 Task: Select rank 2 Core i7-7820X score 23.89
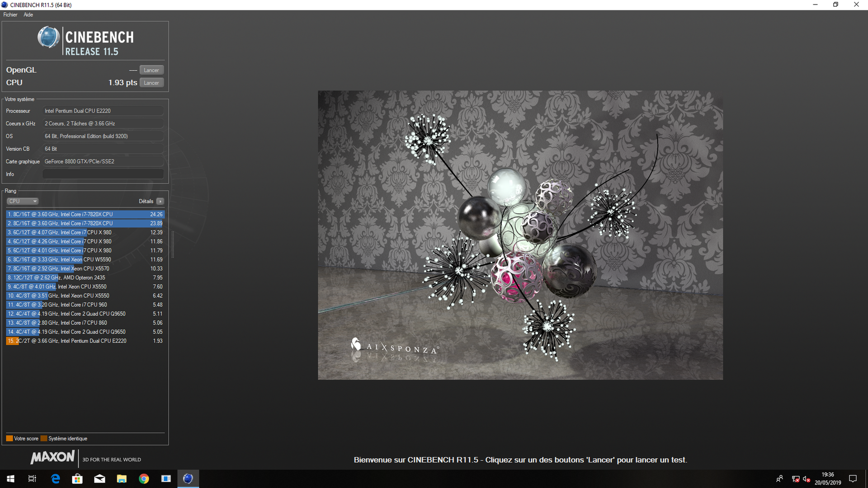(85, 223)
